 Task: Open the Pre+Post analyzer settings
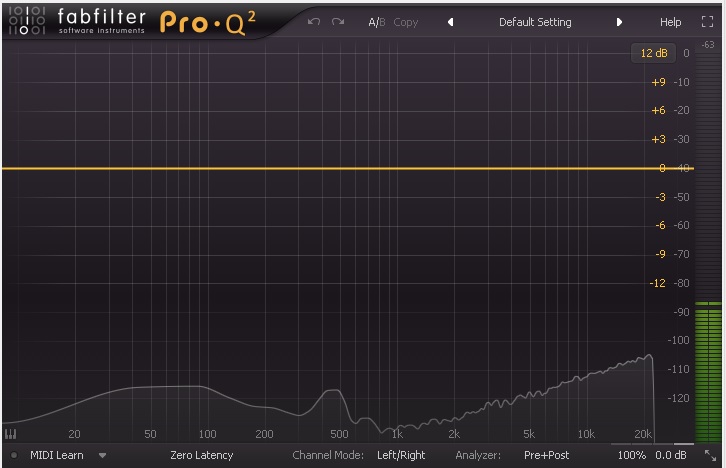(x=546, y=455)
